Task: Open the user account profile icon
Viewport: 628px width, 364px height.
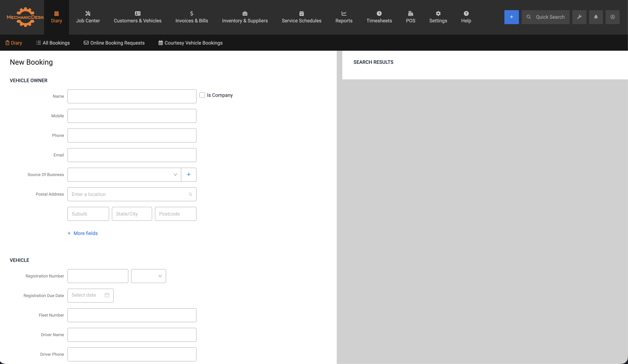Action: tap(612, 17)
